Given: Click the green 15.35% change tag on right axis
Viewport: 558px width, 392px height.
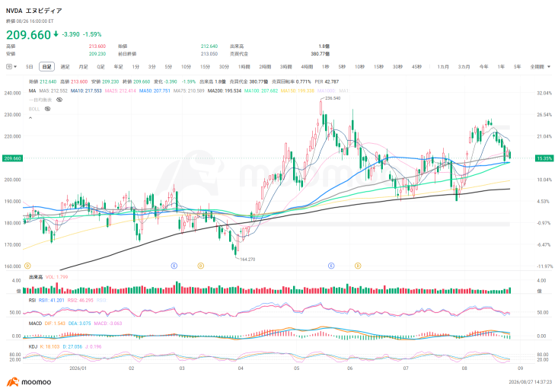Looking at the screenshot, I should tap(544, 158).
